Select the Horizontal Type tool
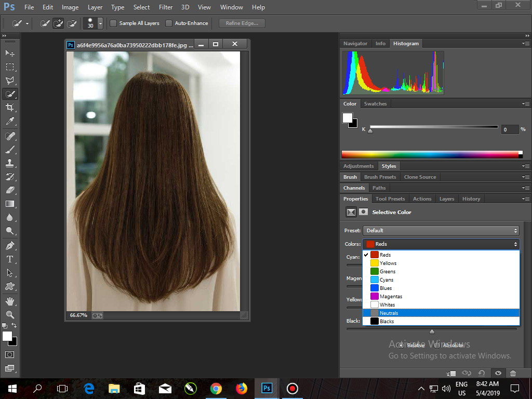 coord(9,259)
